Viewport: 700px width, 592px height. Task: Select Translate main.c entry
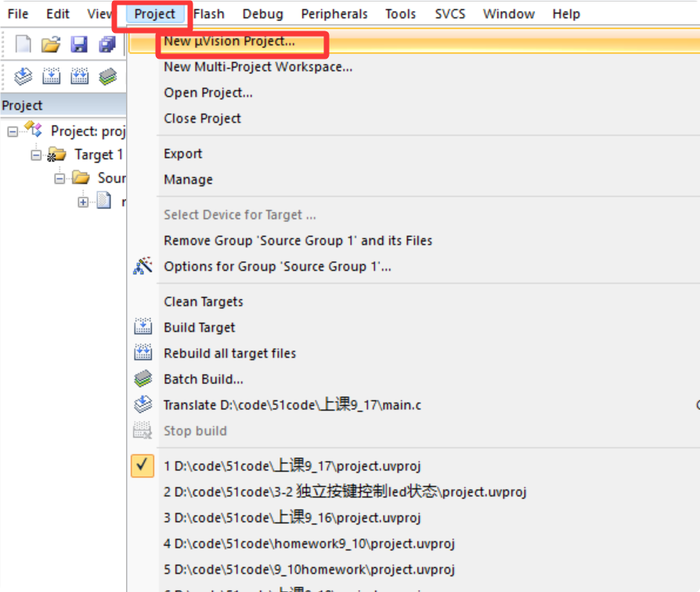414,405
